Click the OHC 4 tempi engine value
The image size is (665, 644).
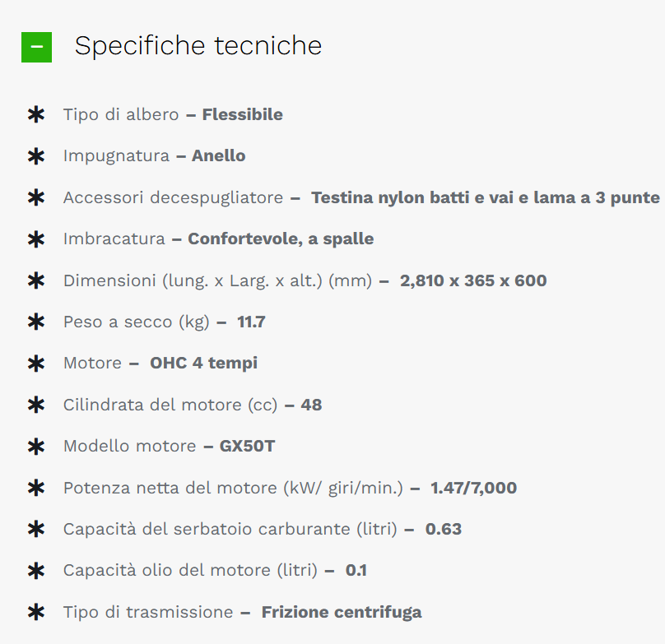tap(203, 364)
